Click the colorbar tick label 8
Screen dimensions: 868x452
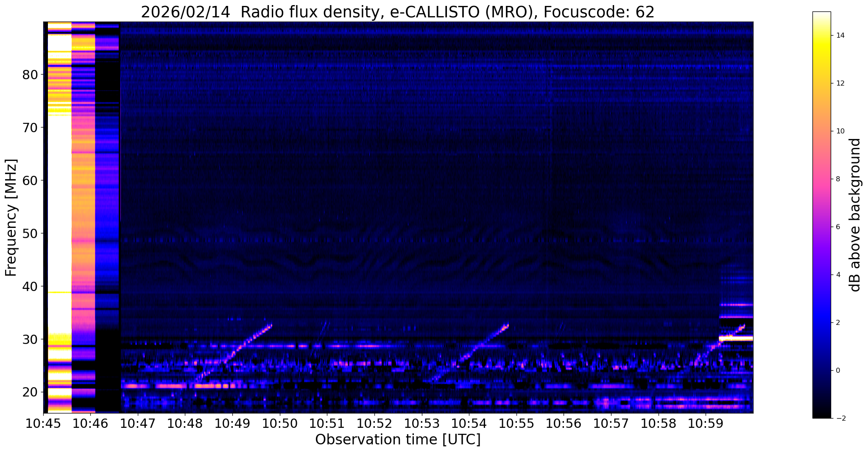point(837,179)
